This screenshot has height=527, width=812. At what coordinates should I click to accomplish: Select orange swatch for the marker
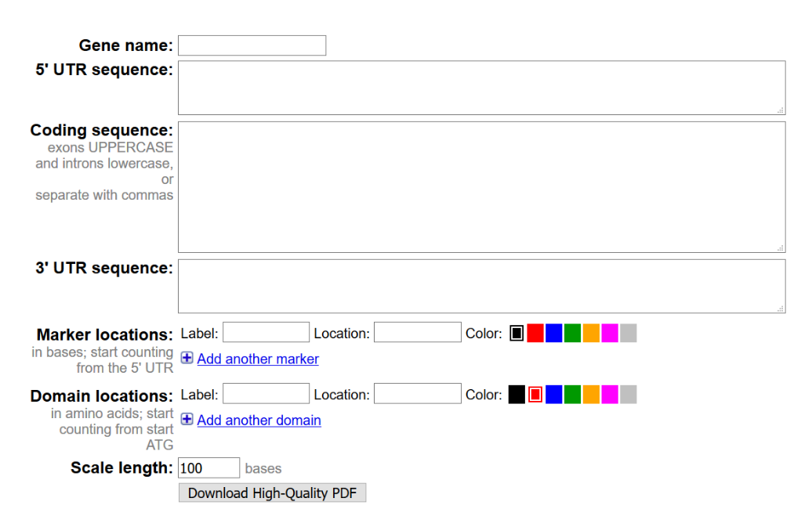pos(591,334)
